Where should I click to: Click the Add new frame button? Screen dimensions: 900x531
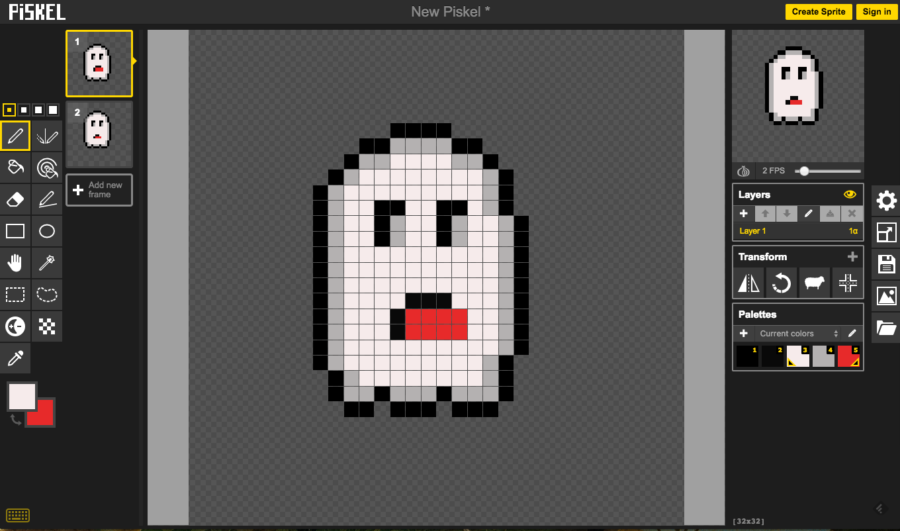(99, 190)
